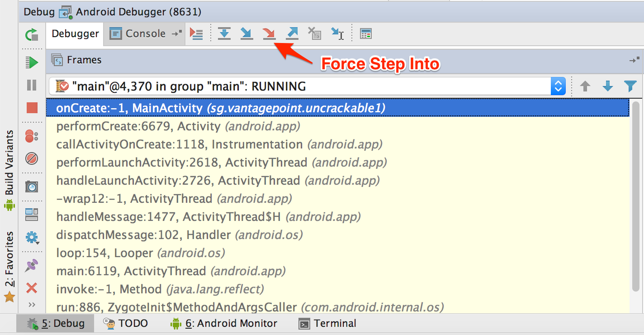The image size is (644, 335).
Task: Toggle Mute Breakpoints icon
Action: pos(32,159)
